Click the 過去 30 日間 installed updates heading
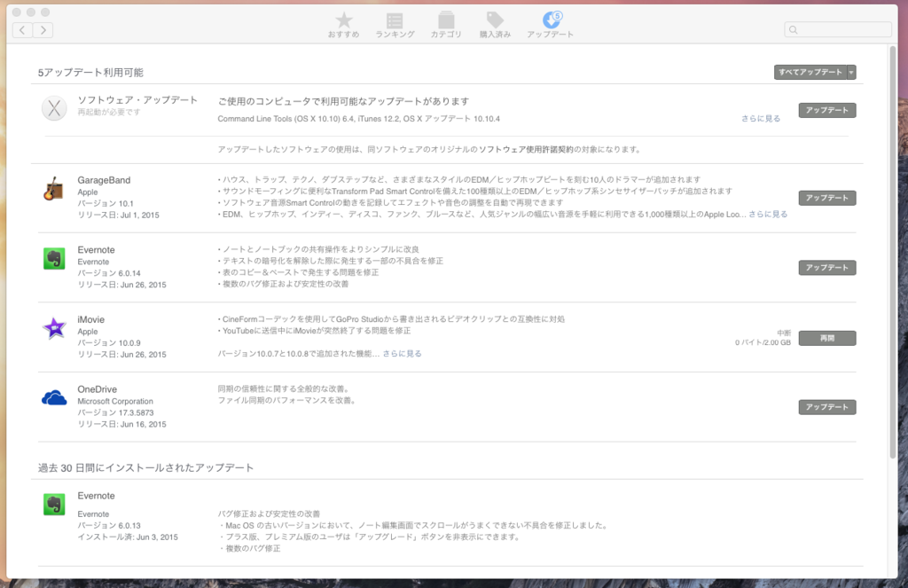908x588 pixels. click(146, 467)
